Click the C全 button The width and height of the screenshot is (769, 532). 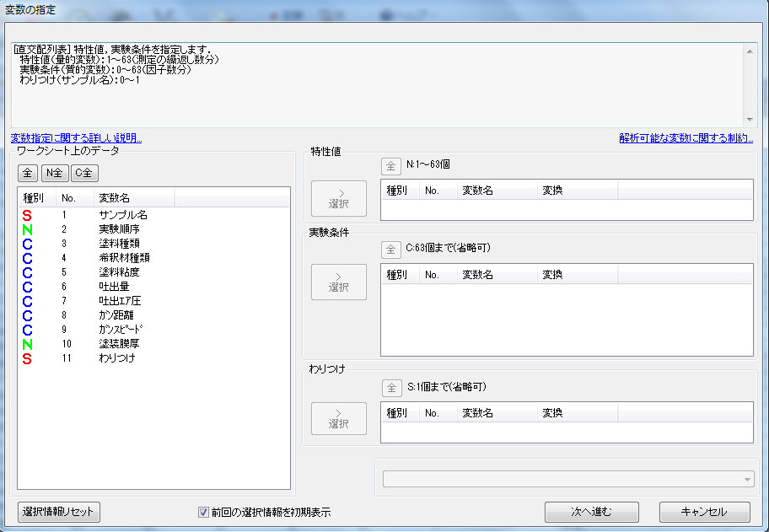[x=84, y=173]
